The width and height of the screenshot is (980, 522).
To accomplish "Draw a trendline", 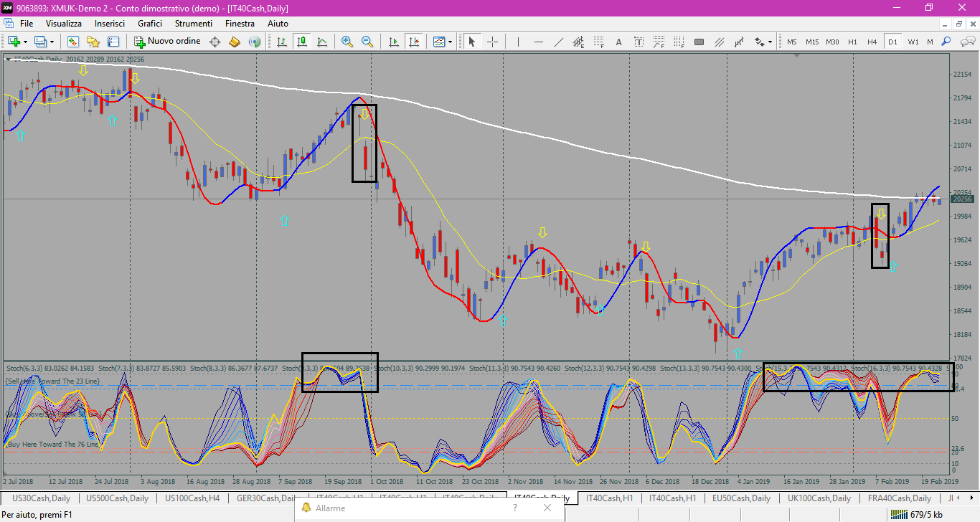I will 559,42.
